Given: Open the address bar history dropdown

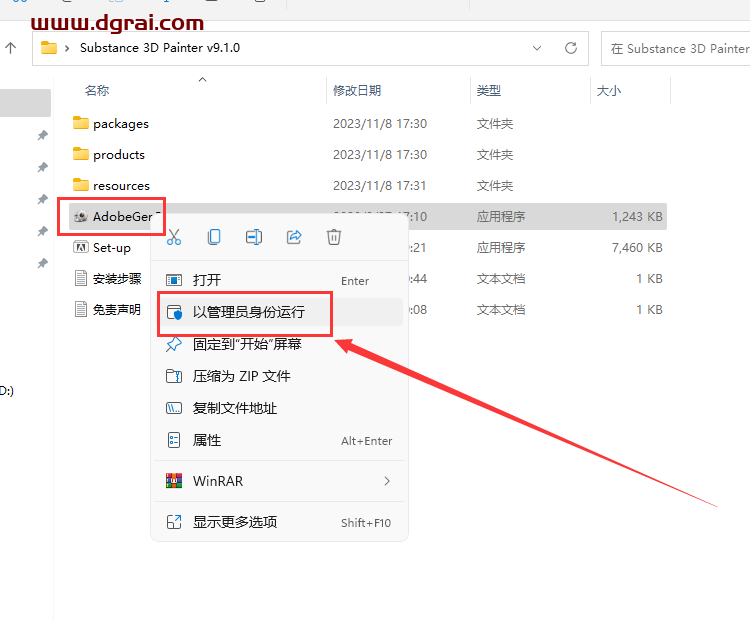Looking at the screenshot, I should 537,48.
